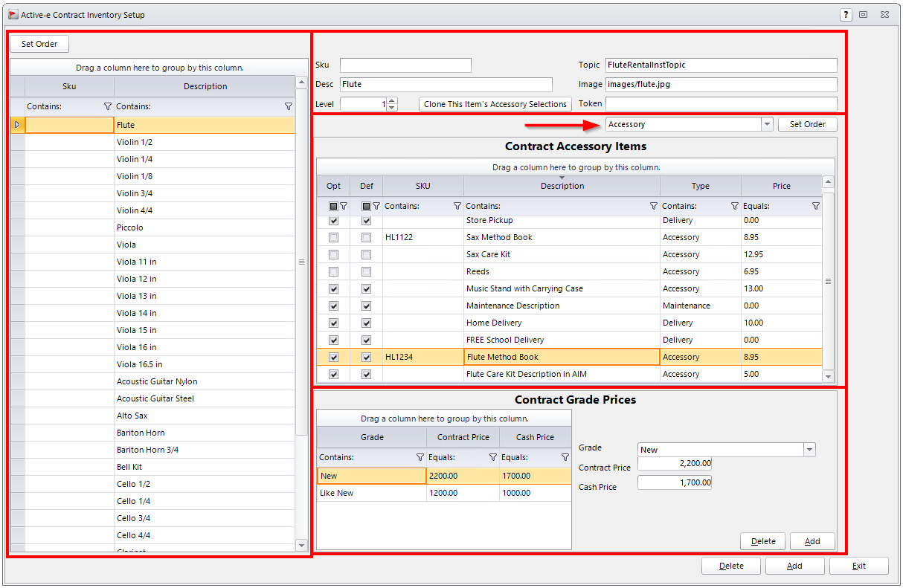903x588 pixels.
Task: Click the HL1122 SKU cell
Action: (x=423, y=237)
